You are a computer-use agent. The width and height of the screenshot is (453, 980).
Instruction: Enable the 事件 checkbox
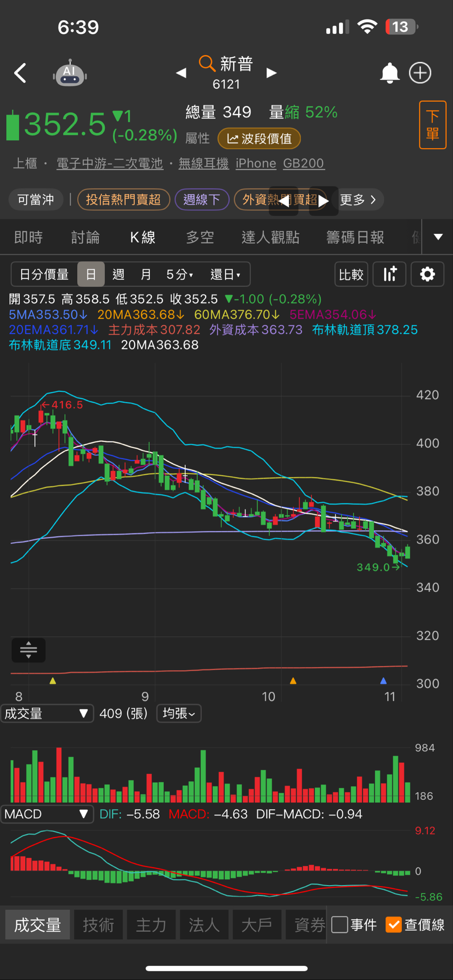tap(340, 924)
